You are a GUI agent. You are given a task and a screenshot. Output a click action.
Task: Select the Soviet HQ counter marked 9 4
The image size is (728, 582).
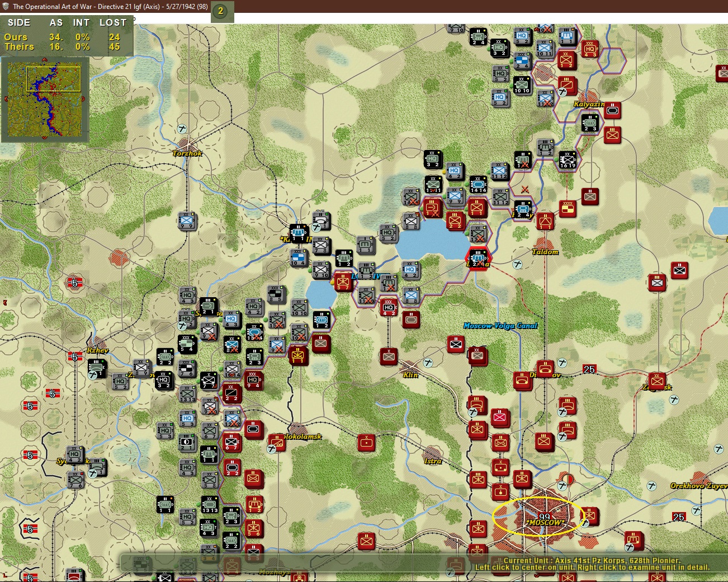(253, 380)
